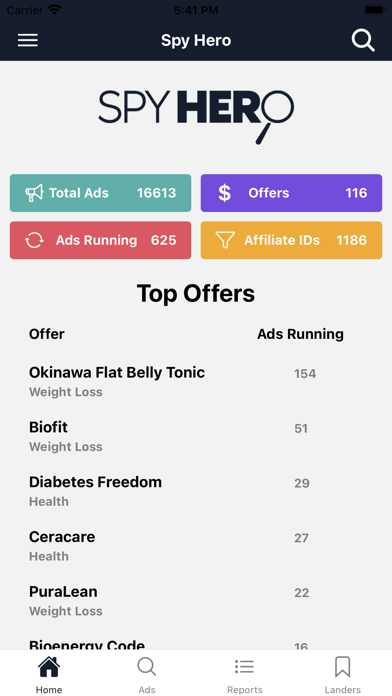Click the Ads Running column header

(301, 334)
